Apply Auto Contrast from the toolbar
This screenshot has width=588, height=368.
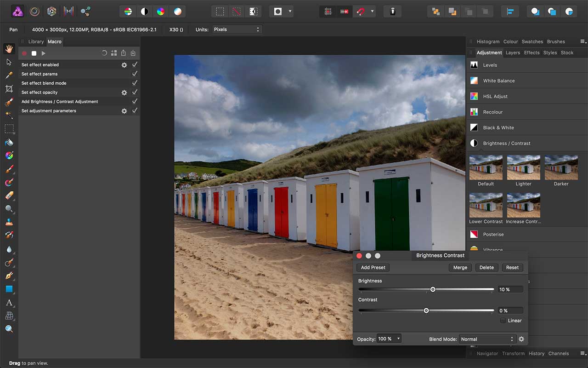pyautogui.click(x=144, y=11)
